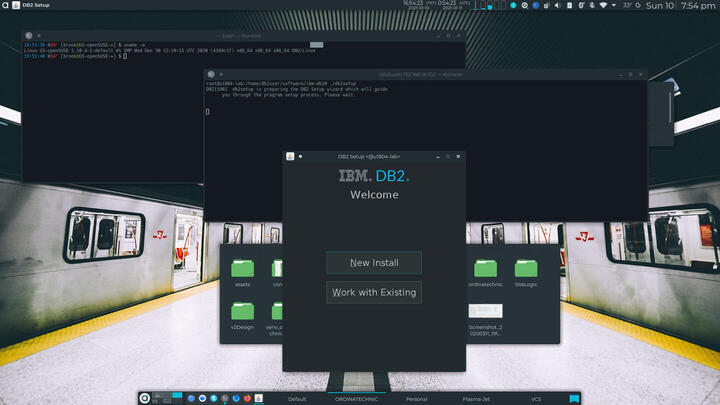Click the db2setup Konsole window menu icon
This screenshot has height=405, width=720.
click(211, 74)
